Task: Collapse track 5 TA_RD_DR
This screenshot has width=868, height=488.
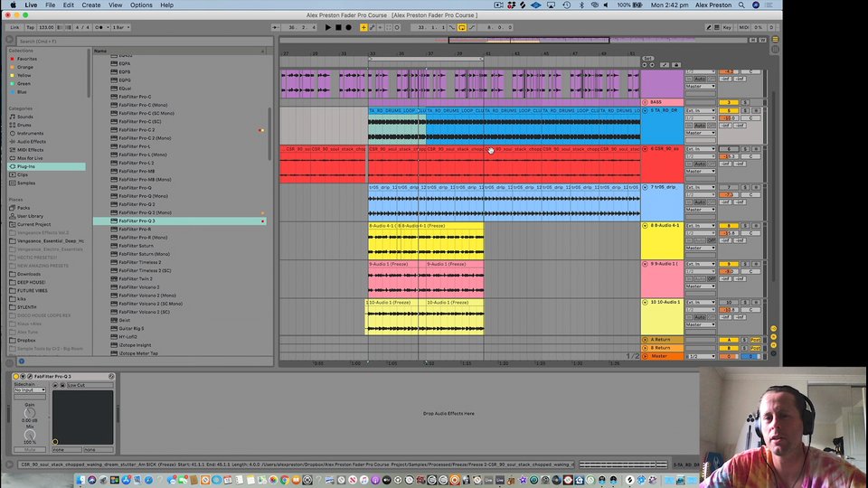Action: pyautogui.click(x=645, y=110)
